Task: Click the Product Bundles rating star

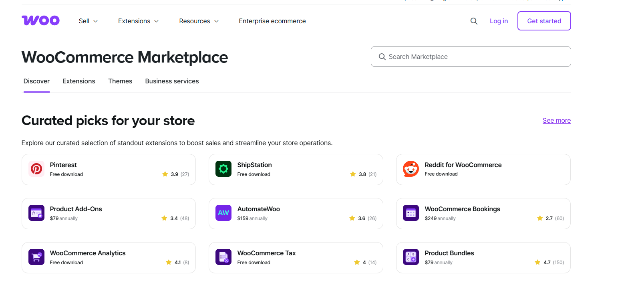Action: click(537, 262)
